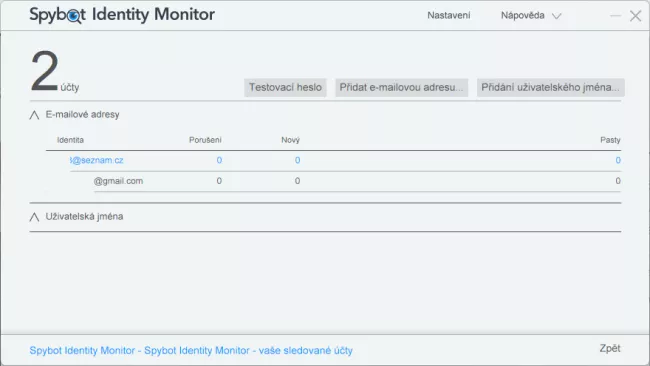Click Pasty count for gmail.com

[x=618, y=181]
